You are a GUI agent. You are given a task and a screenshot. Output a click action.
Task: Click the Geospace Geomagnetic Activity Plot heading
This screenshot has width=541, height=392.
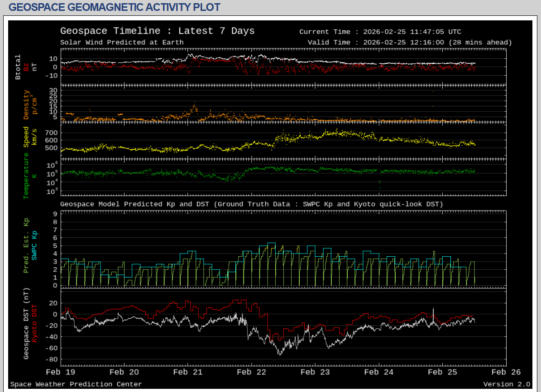[115, 7]
